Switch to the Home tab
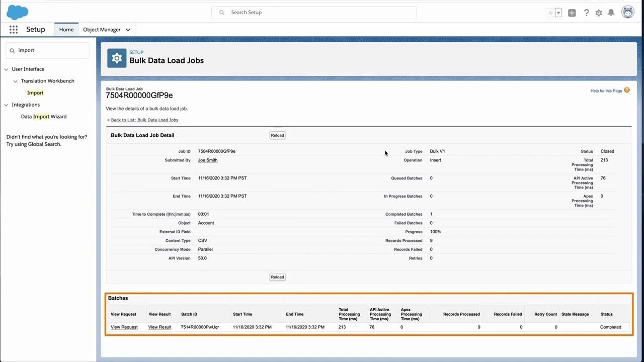Screen dimensions: 644x362 tap(66, 30)
